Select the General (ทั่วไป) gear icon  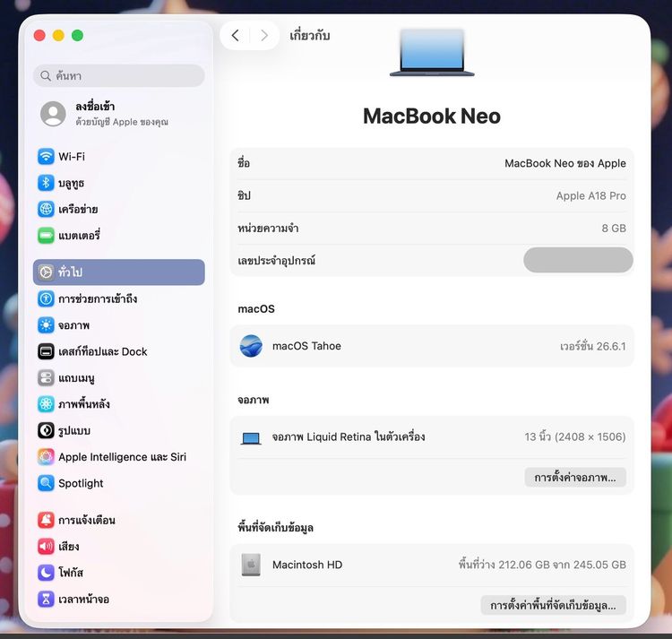click(46, 272)
